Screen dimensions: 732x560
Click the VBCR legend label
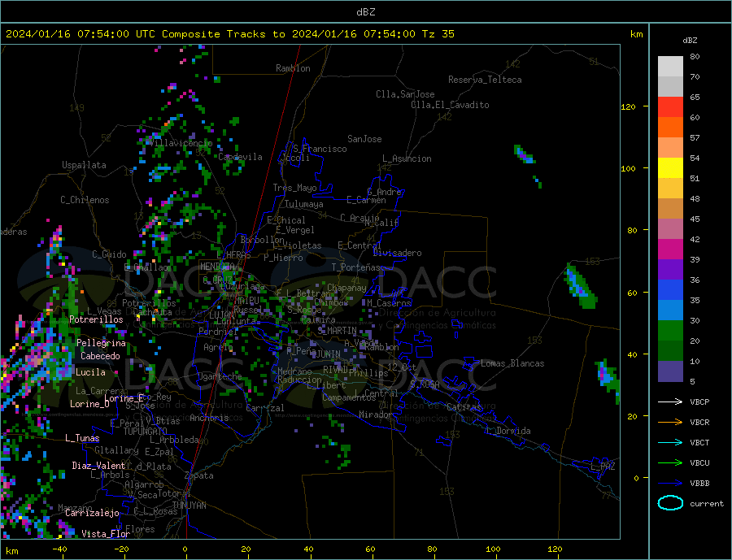point(699,423)
